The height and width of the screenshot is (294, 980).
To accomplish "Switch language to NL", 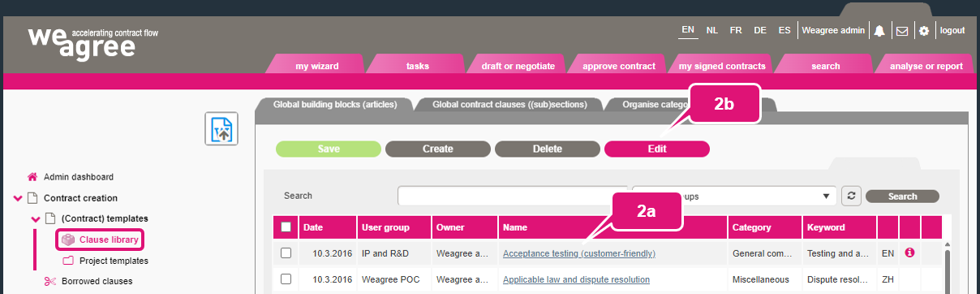I will click(x=712, y=30).
